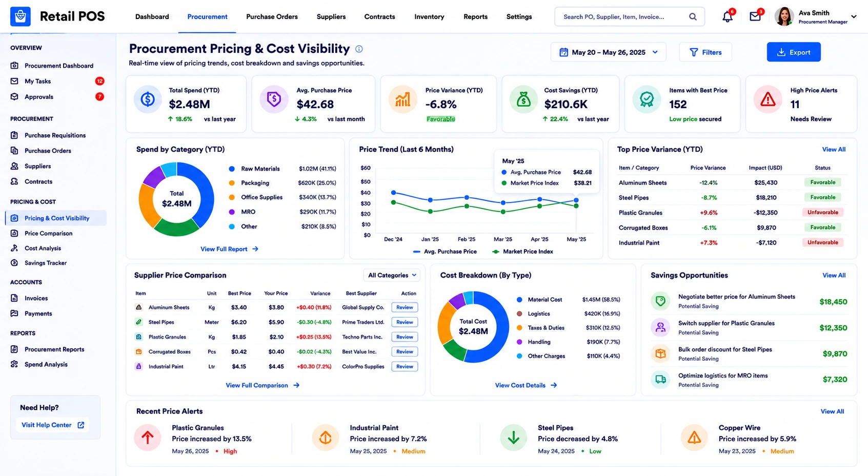The width and height of the screenshot is (868, 476).
Task: Click the Cost Savings money bag icon
Action: point(523,99)
